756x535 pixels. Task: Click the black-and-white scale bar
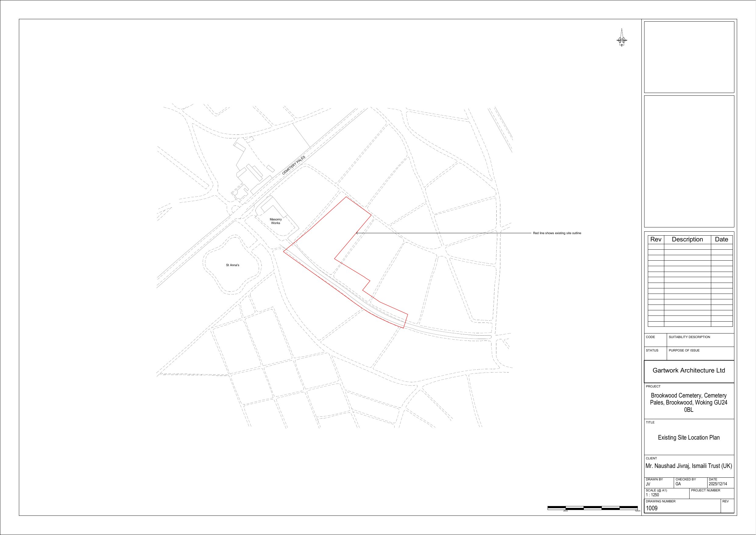(592, 508)
